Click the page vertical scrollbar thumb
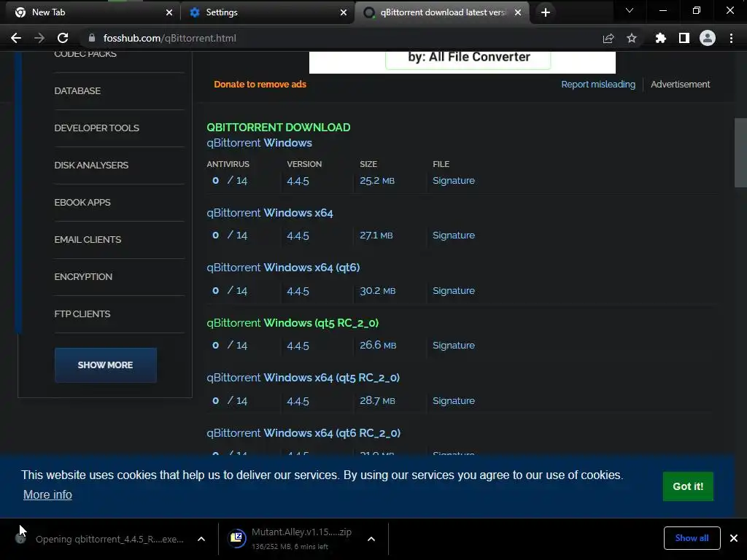 pyautogui.click(x=740, y=152)
